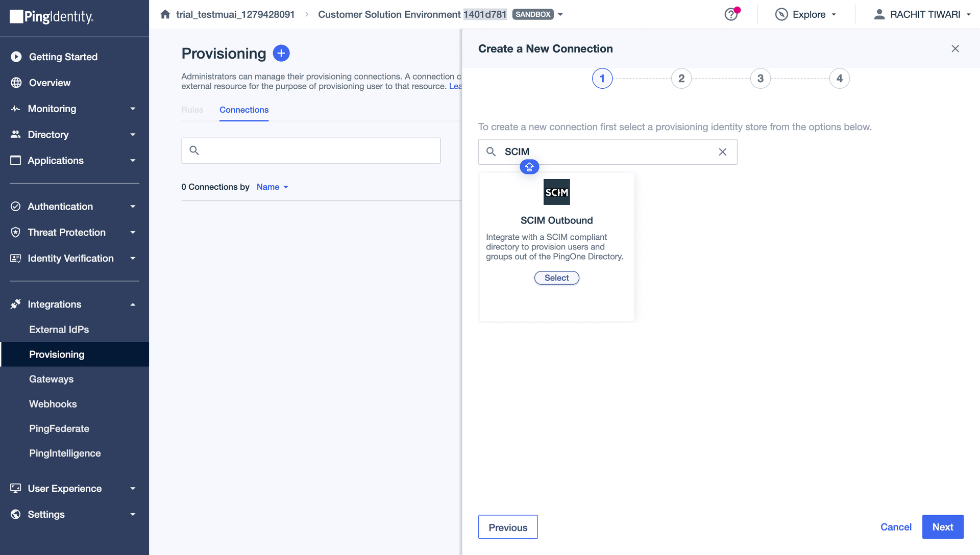Open the Name sort dropdown

point(273,187)
